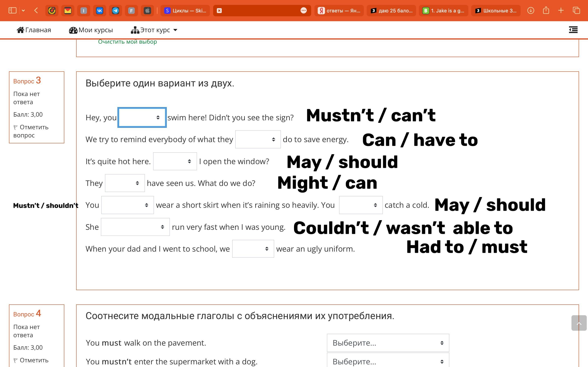This screenshot has height=367, width=588.
Task: Expand the Этот курс menu
Action: click(154, 30)
